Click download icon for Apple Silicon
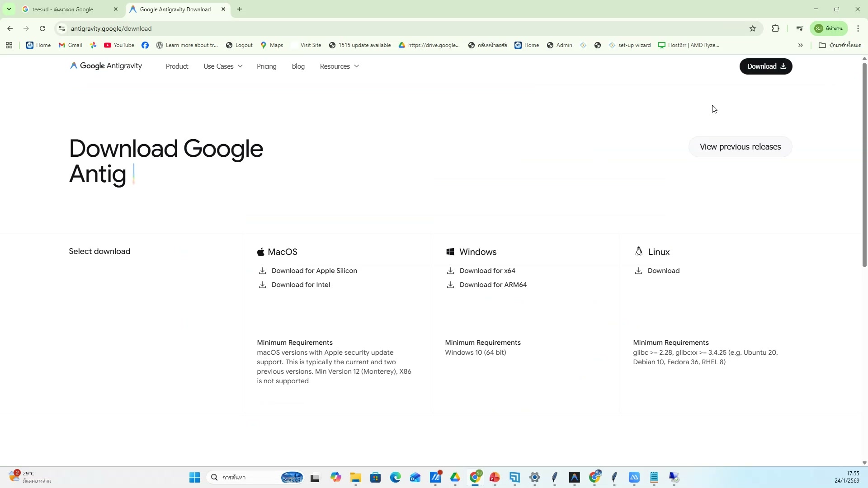The image size is (868, 488). [262, 271]
